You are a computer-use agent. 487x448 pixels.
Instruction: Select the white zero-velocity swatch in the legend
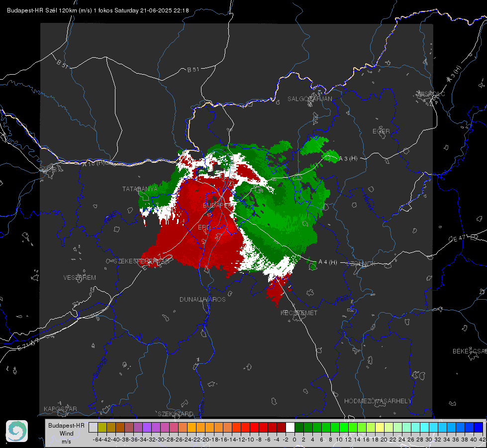(290, 427)
